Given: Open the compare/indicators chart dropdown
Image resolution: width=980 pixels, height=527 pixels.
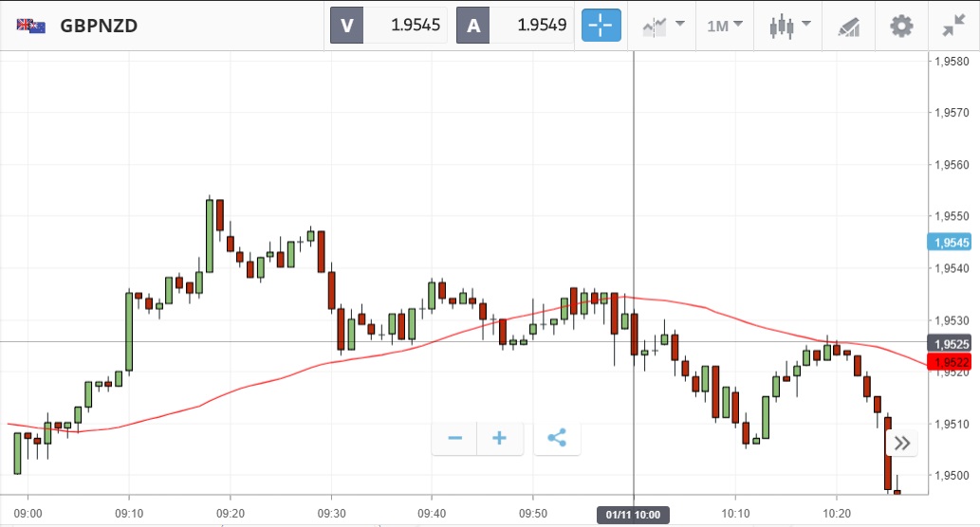Looking at the screenshot, I should (663, 26).
